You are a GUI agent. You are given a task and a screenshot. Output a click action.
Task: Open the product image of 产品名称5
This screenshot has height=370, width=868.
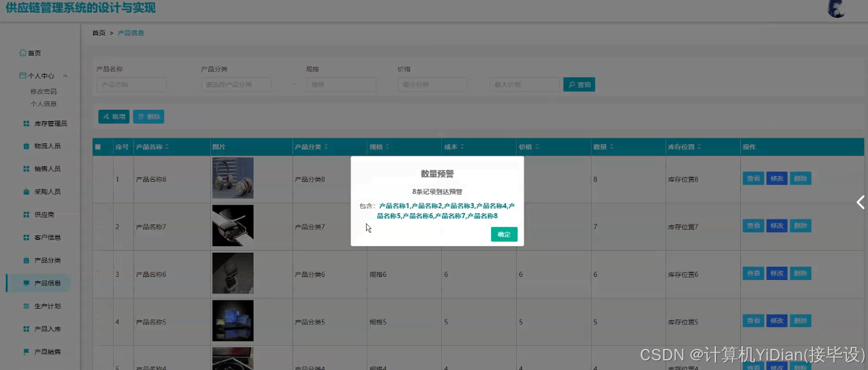(x=232, y=321)
